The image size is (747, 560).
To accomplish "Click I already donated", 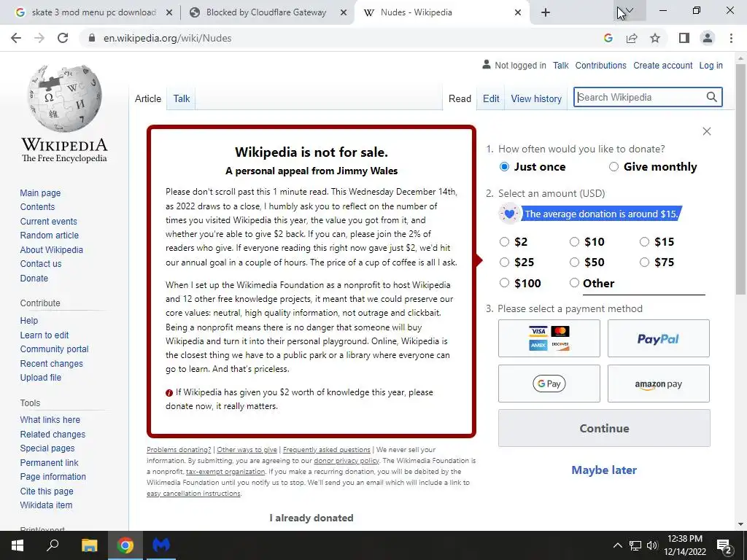I will [311, 518].
